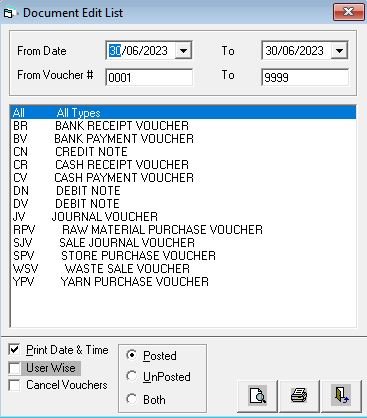Open the To date calendar dropdown arrow
Viewport: 367px width, 418px height.
click(339, 51)
